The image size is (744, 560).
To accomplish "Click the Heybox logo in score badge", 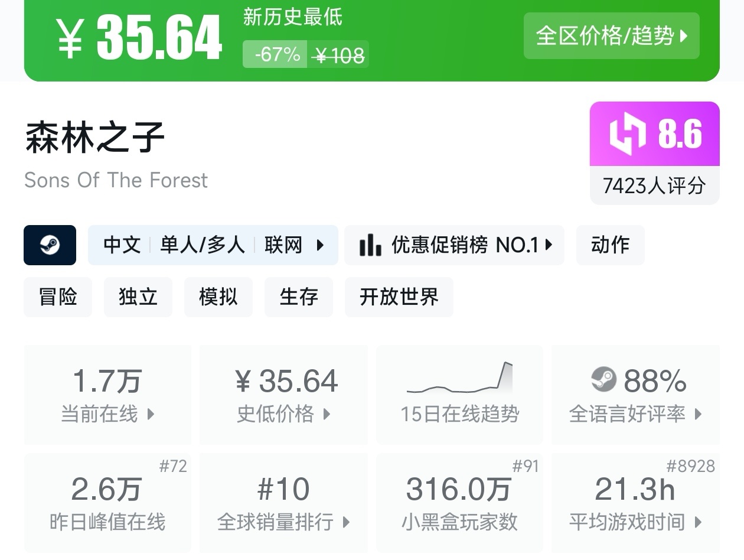I will click(x=628, y=134).
